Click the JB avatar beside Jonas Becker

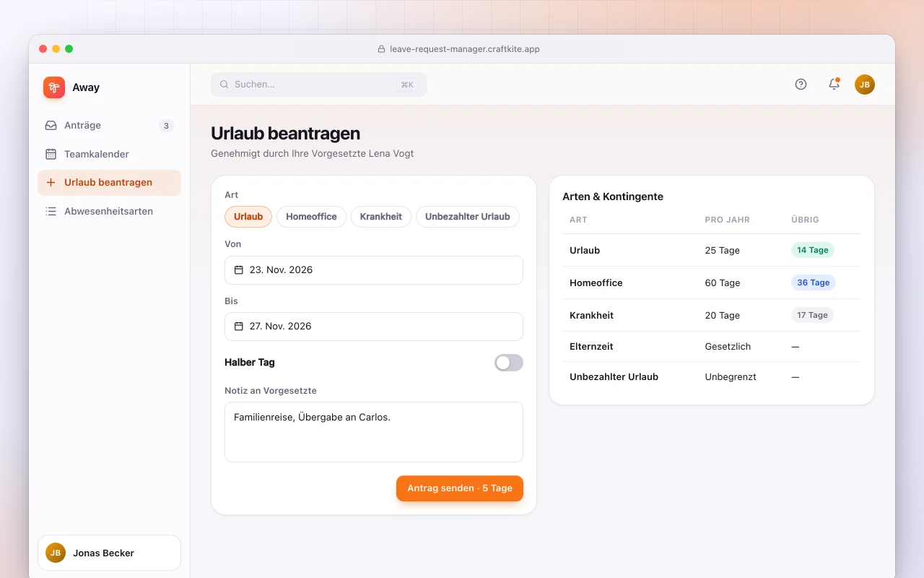click(x=56, y=553)
